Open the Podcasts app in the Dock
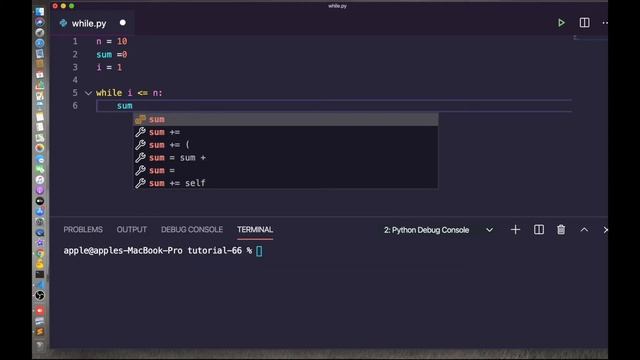Viewport: 640px width, 360px height. [40, 190]
